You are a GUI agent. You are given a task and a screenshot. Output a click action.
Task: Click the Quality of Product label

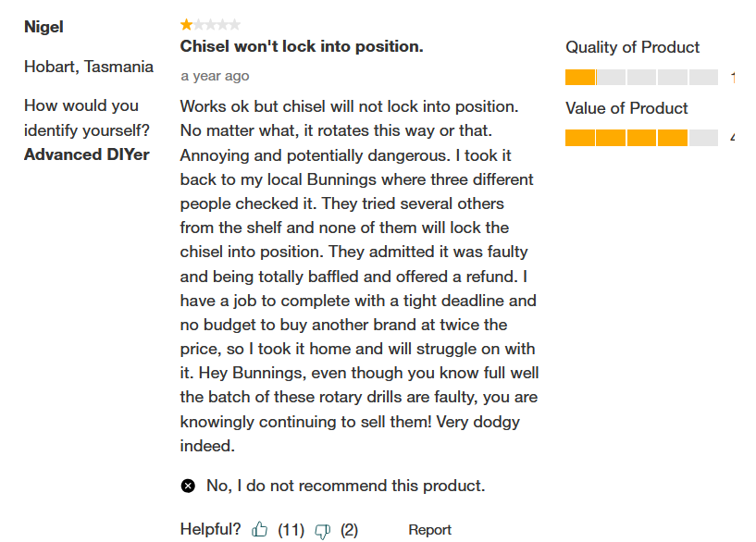click(632, 47)
